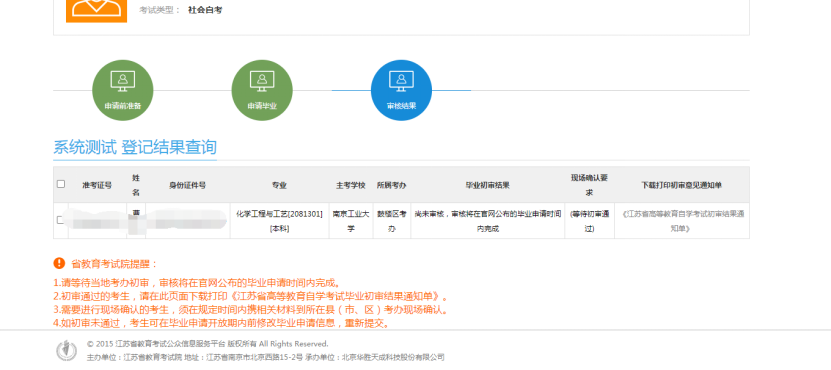Click the 专业 column header
The image size is (831, 370).
pyautogui.click(x=279, y=185)
